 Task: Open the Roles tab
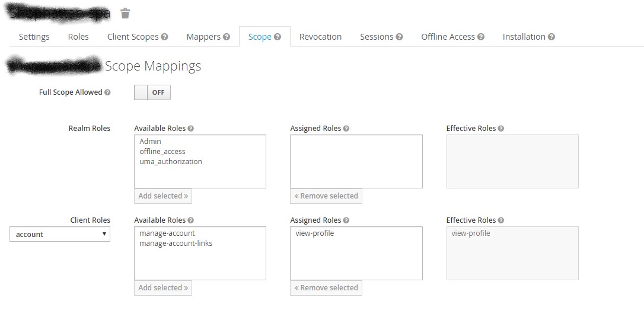point(78,37)
